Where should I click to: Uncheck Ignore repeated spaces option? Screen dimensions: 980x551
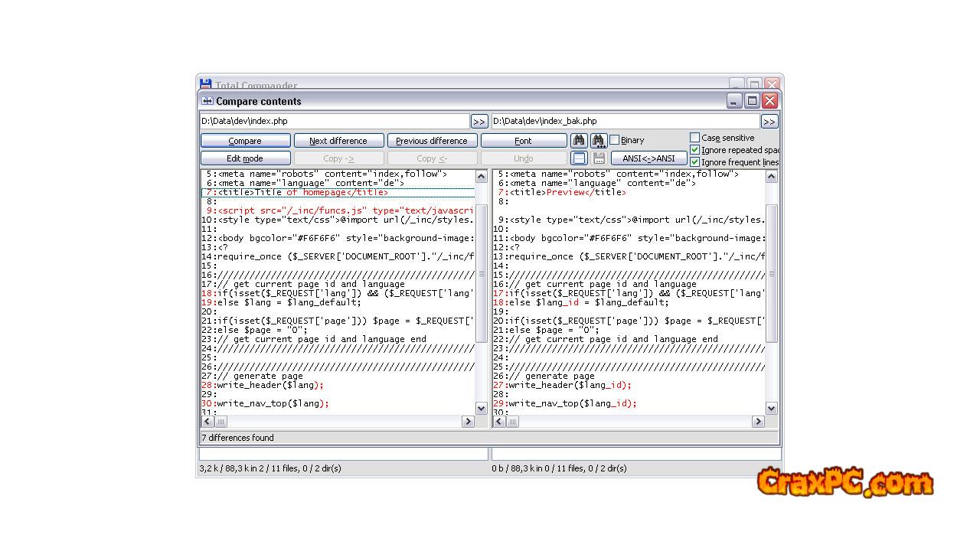pyautogui.click(x=695, y=150)
